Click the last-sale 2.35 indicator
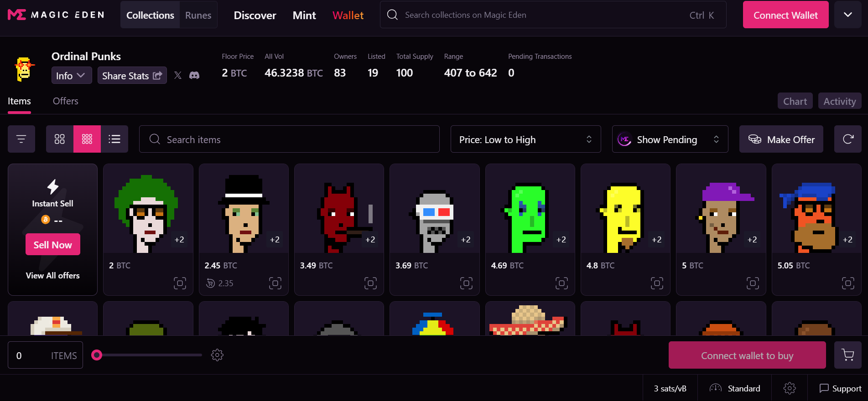 (x=219, y=283)
